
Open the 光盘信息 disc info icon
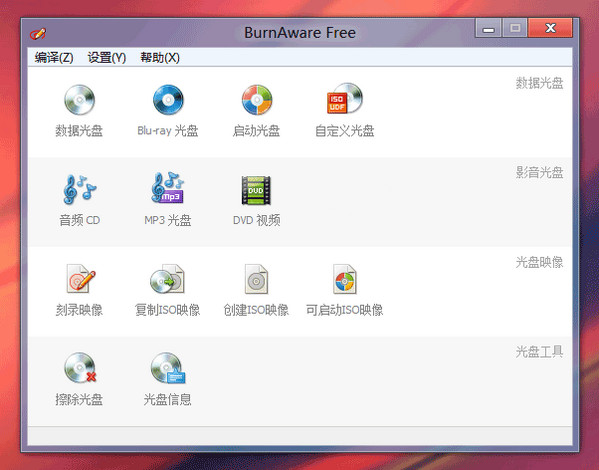pyautogui.click(x=168, y=368)
